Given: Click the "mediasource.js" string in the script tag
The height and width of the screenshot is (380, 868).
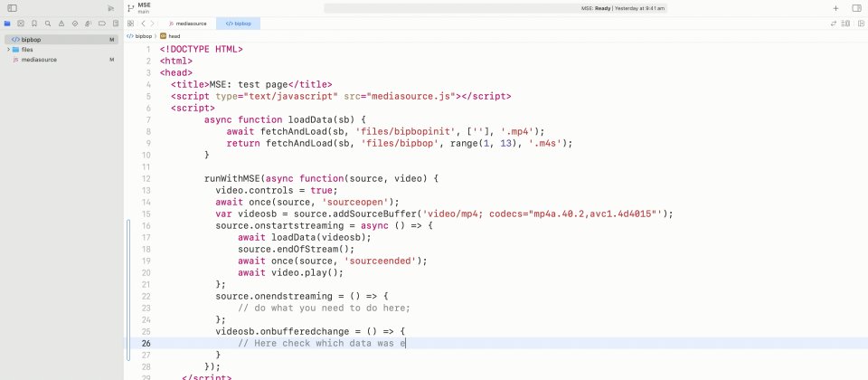Looking at the screenshot, I should click(x=409, y=97).
